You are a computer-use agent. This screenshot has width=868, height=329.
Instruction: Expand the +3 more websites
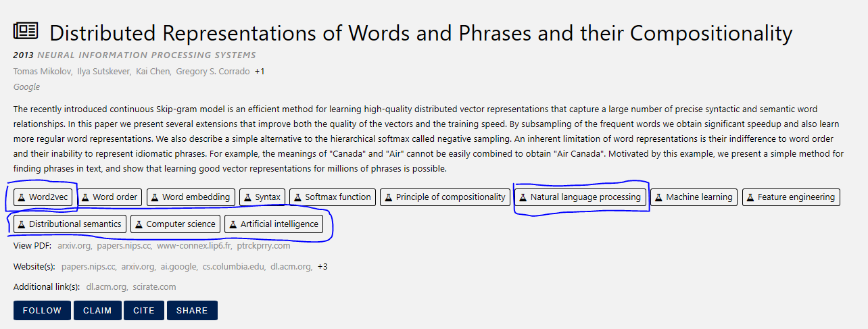tap(322, 267)
